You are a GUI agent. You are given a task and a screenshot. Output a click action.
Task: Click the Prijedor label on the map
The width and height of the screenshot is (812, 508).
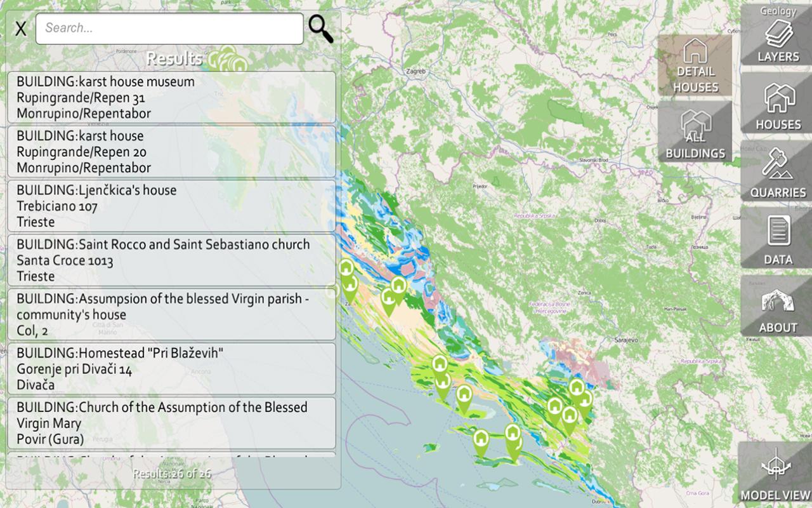[480, 187]
